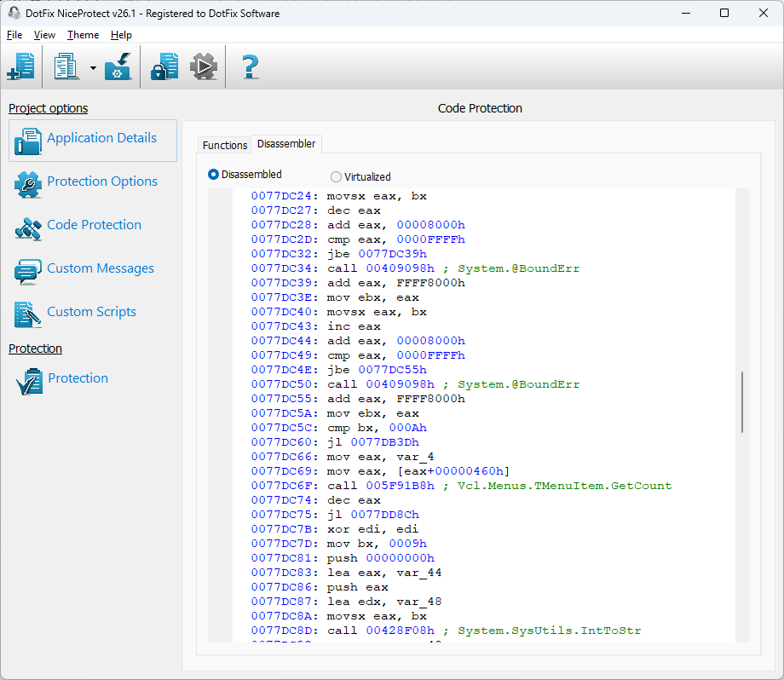
Task: Click the TMenuItem.GetCount call line
Action: coord(462,486)
